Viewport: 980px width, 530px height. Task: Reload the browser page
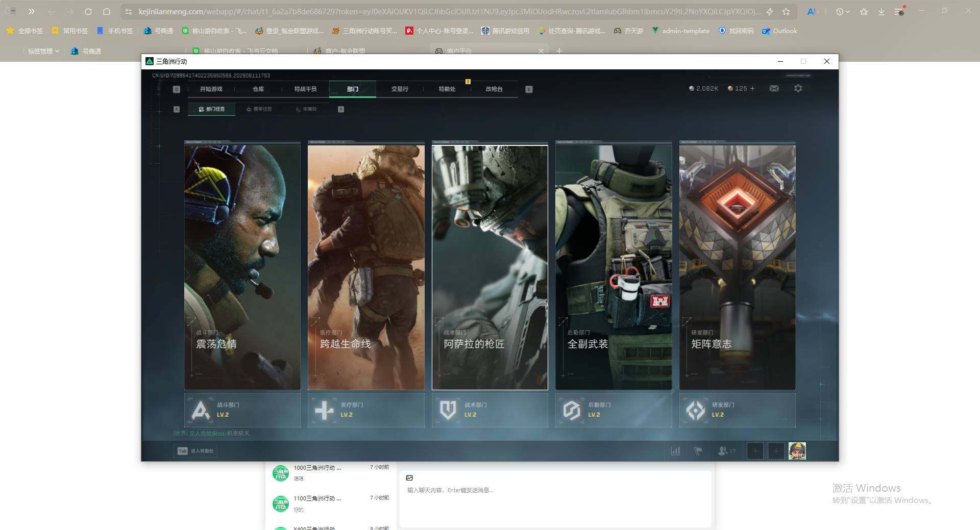click(88, 11)
